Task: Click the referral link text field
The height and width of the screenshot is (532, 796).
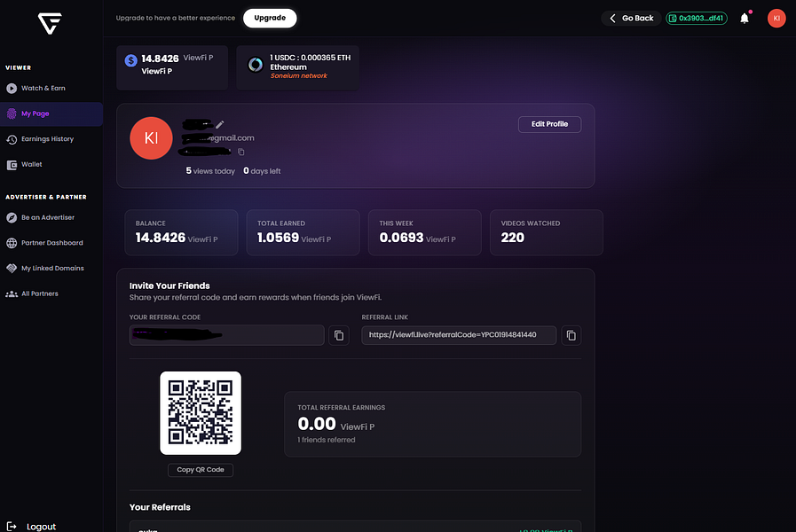Action: (x=459, y=335)
